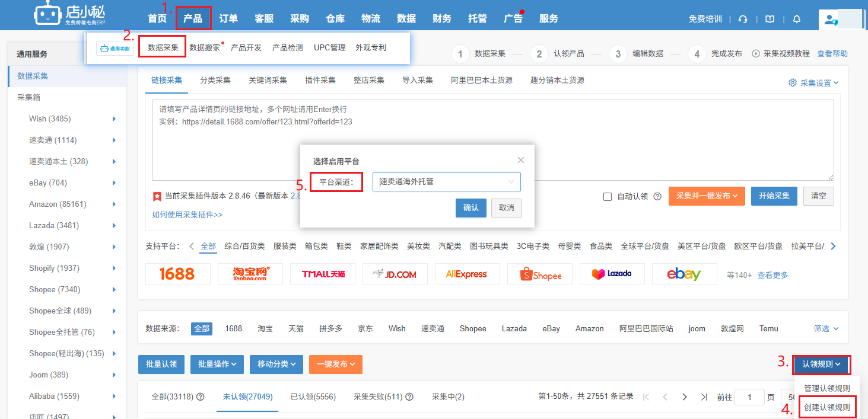The image size is (868, 419).
Task: Select the JD.COM platform logo
Action: [396, 274]
